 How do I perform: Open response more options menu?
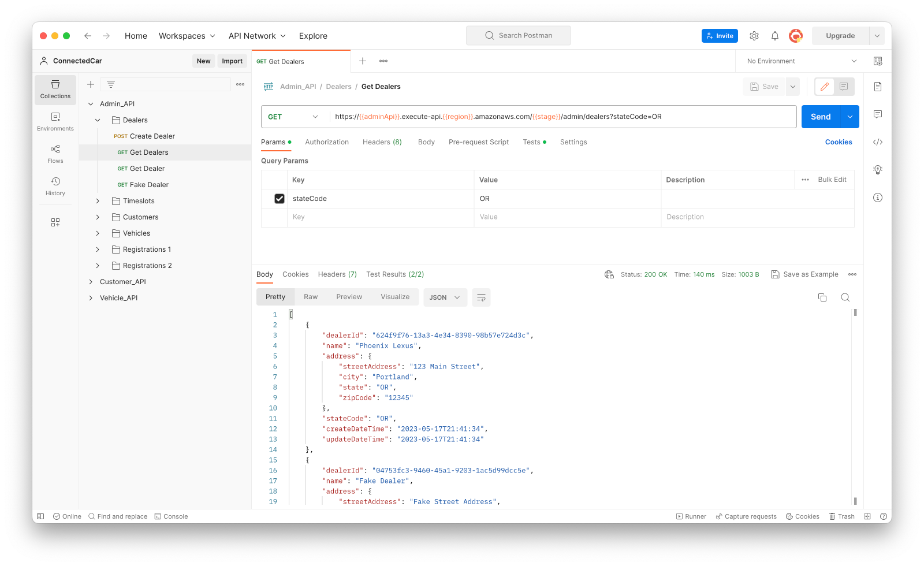(852, 274)
